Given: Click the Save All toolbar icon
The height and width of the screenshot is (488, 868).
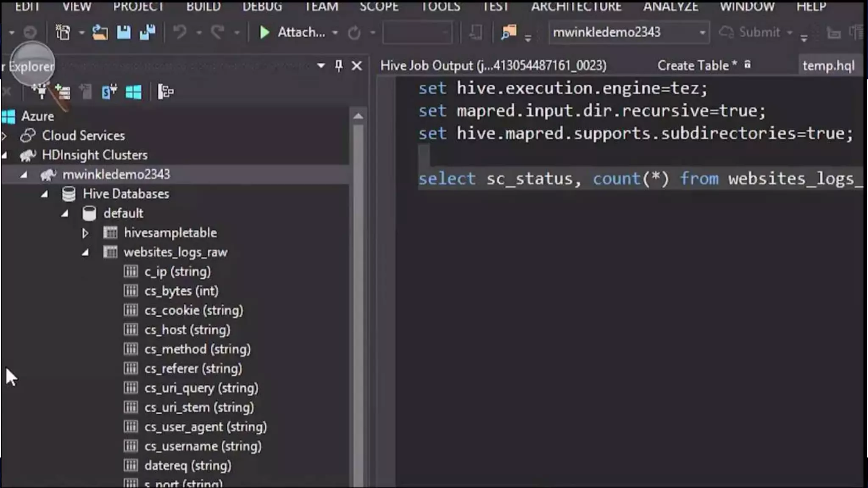Looking at the screenshot, I should point(147,32).
